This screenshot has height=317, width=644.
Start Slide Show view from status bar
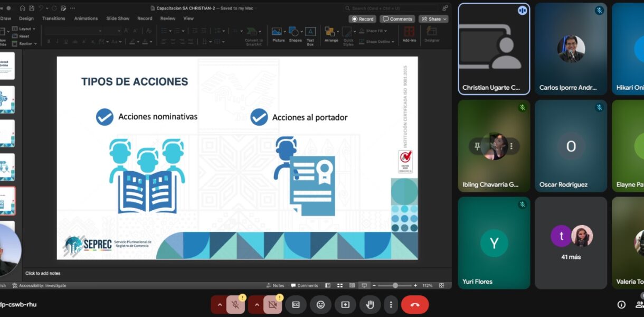[364, 285]
